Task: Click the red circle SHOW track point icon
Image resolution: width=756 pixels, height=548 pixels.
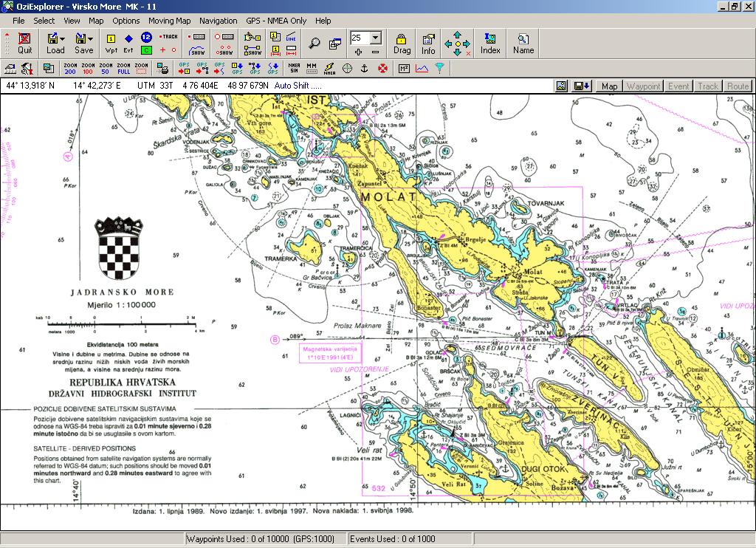Action: click(224, 50)
